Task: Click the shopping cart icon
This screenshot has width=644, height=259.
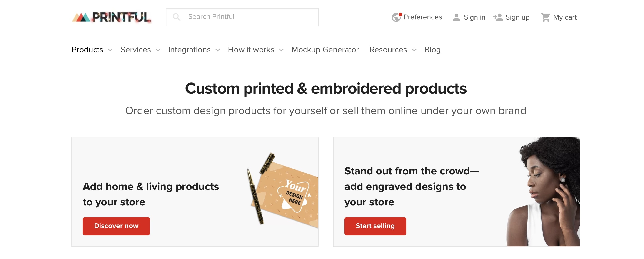Action: point(545,17)
